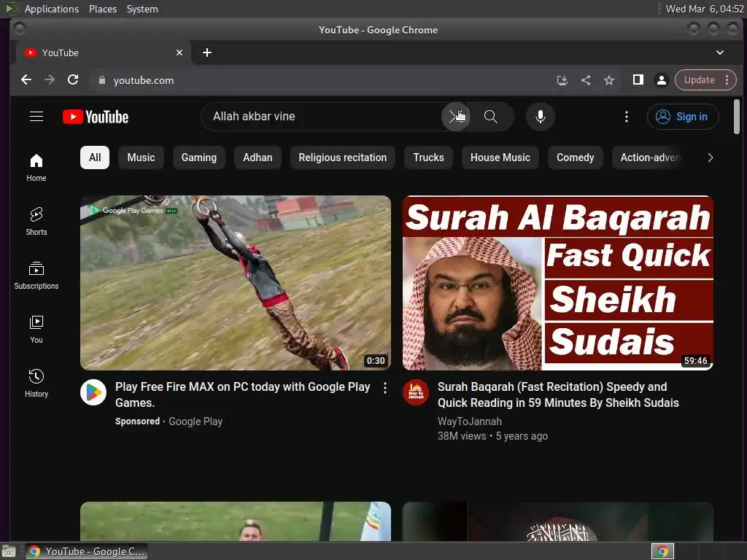Show more category chips with right arrow
The width and height of the screenshot is (747, 560).
710,157
